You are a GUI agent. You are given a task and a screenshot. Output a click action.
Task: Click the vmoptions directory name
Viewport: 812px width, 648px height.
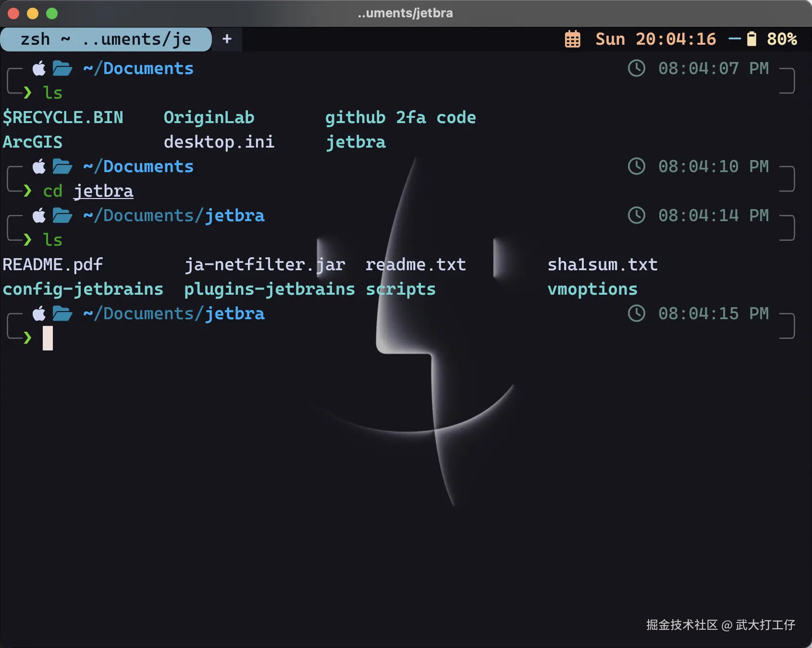(x=592, y=289)
